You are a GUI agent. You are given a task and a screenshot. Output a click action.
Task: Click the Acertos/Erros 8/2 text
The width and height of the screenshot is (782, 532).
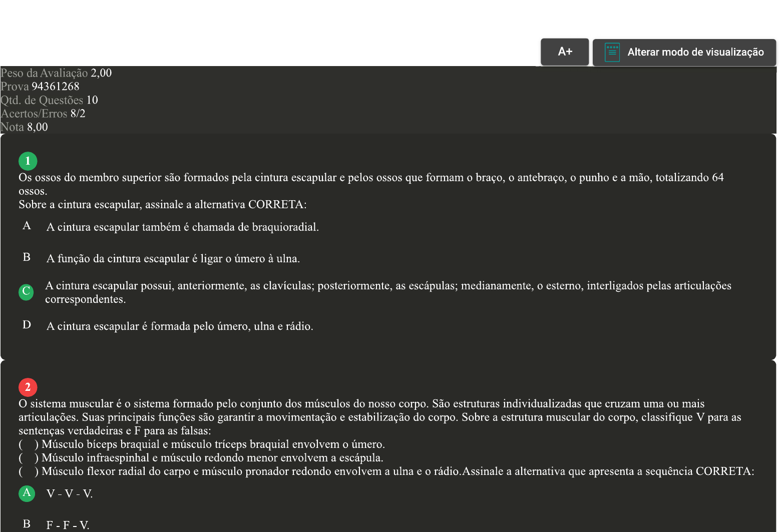pos(43,114)
